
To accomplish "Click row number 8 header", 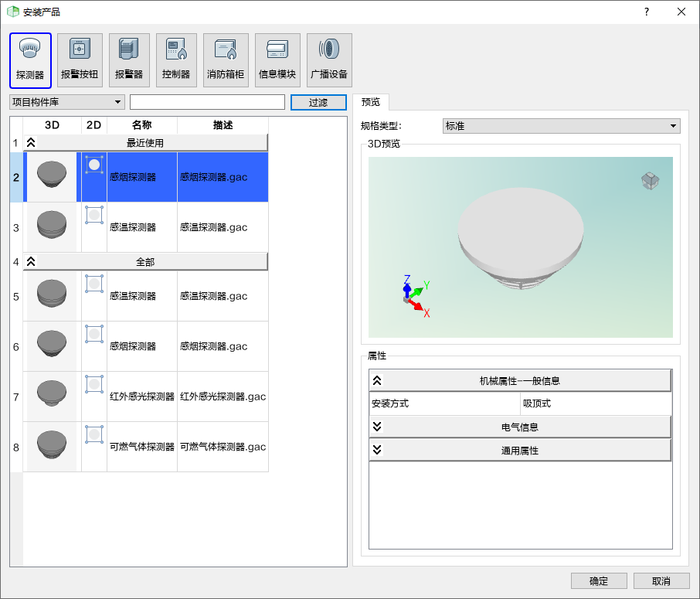I will (16, 448).
